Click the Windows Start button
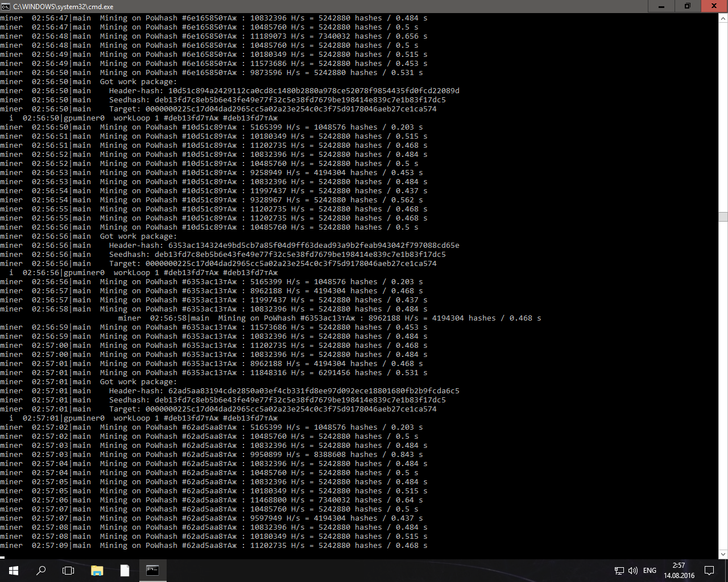This screenshot has height=582, width=728. [x=13, y=570]
